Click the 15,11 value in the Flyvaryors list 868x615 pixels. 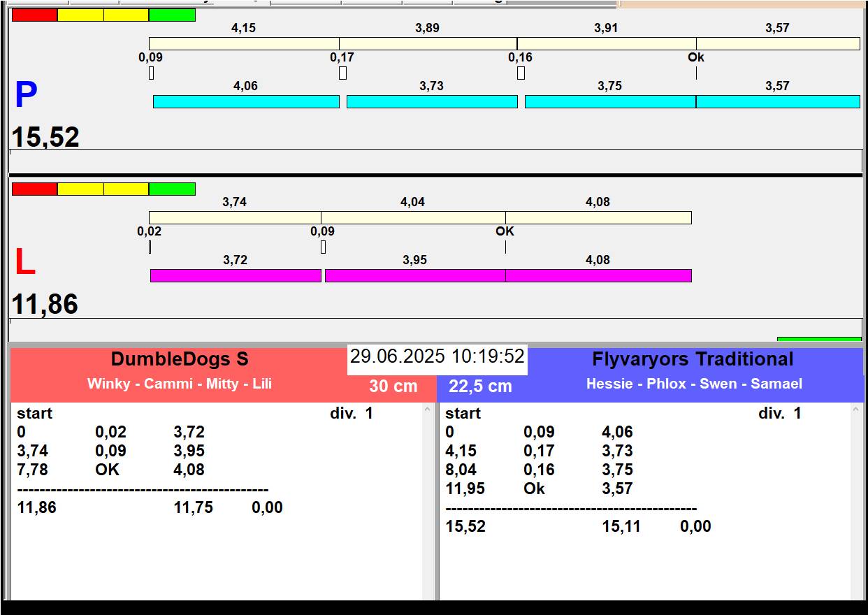tap(621, 526)
